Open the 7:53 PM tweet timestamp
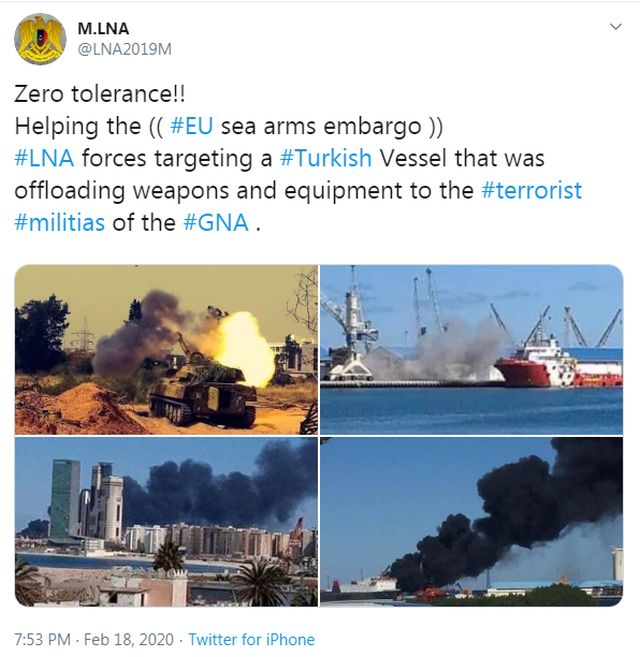This screenshot has height=657, width=640. (x=42, y=639)
